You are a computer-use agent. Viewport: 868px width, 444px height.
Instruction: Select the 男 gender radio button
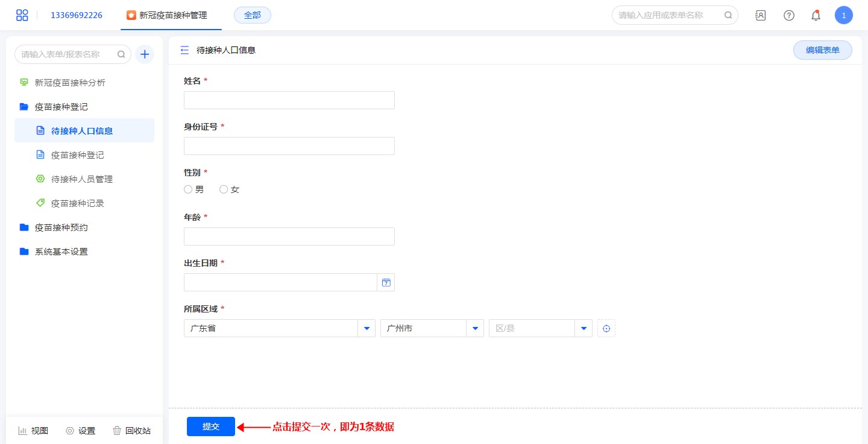[188, 189]
